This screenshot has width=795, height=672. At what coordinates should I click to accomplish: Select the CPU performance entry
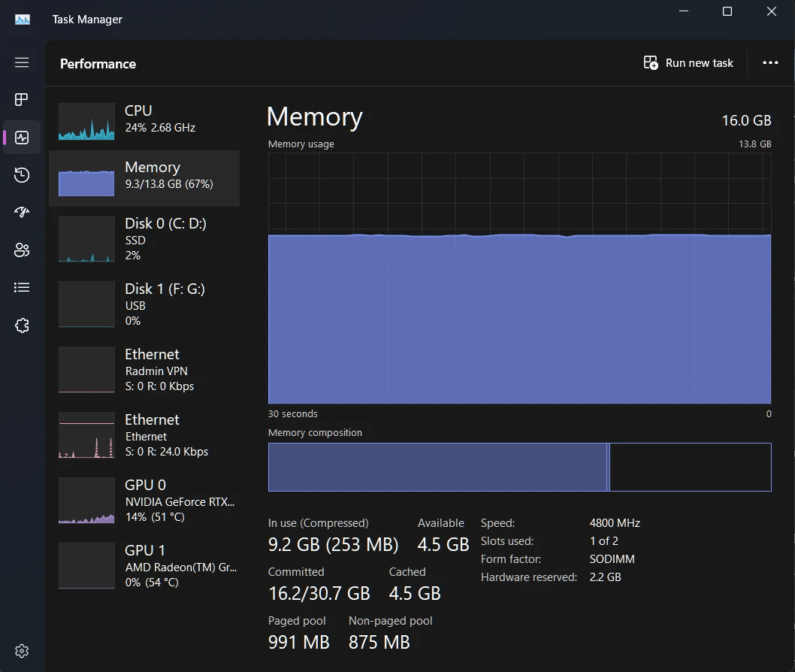[144, 121]
